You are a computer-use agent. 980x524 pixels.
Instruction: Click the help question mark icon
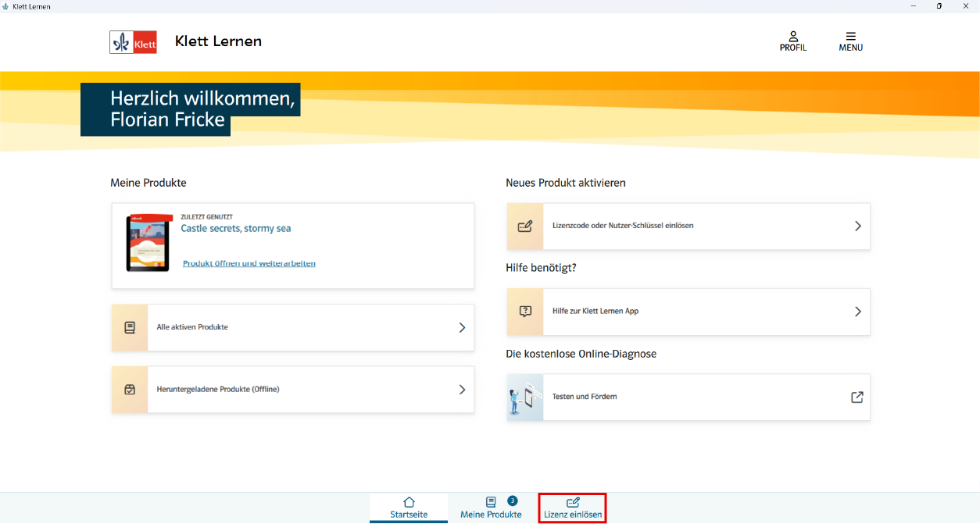pos(525,312)
